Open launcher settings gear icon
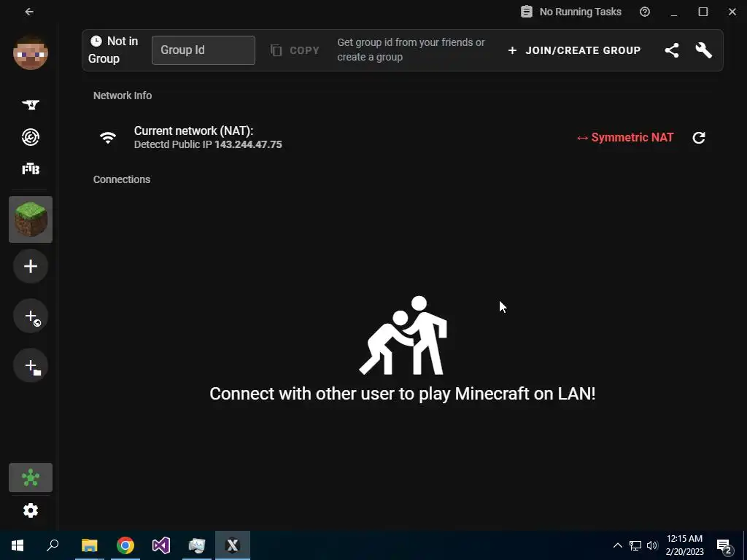 pos(31,510)
